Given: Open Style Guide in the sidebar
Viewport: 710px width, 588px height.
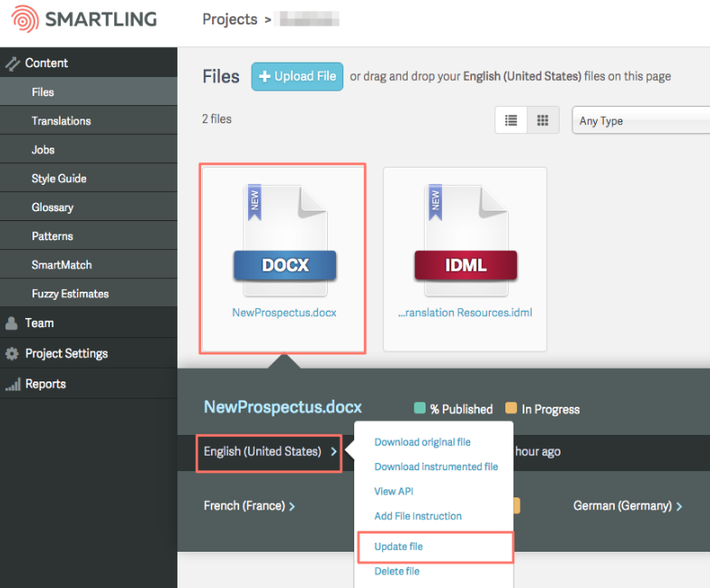Looking at the screenshot, I should (89, 178).
